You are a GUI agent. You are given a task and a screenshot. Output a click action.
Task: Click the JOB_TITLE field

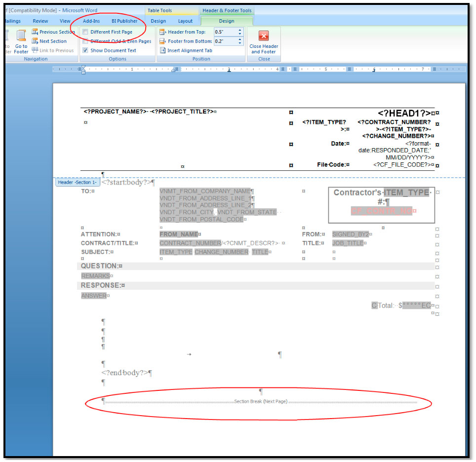(348, 243)
